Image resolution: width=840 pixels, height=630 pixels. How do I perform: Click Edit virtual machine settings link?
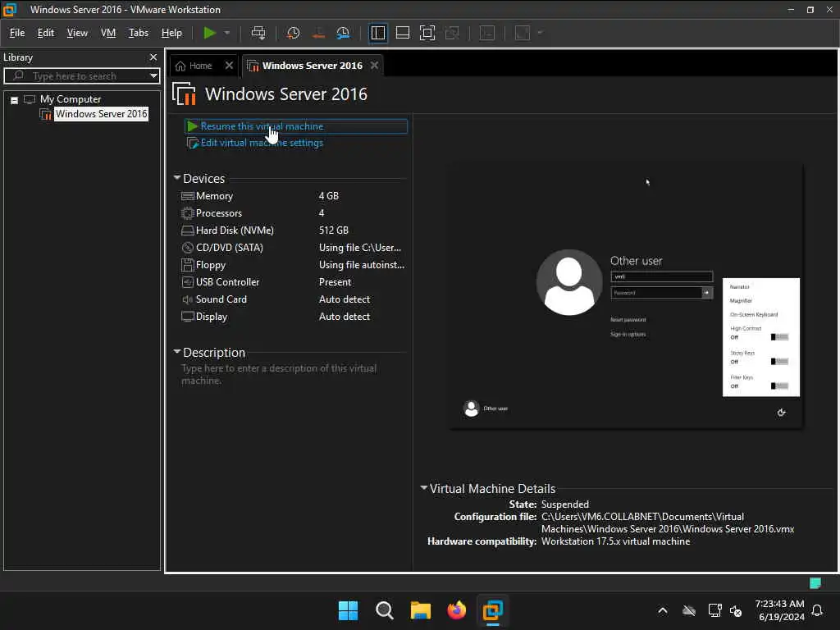[262, 143]
